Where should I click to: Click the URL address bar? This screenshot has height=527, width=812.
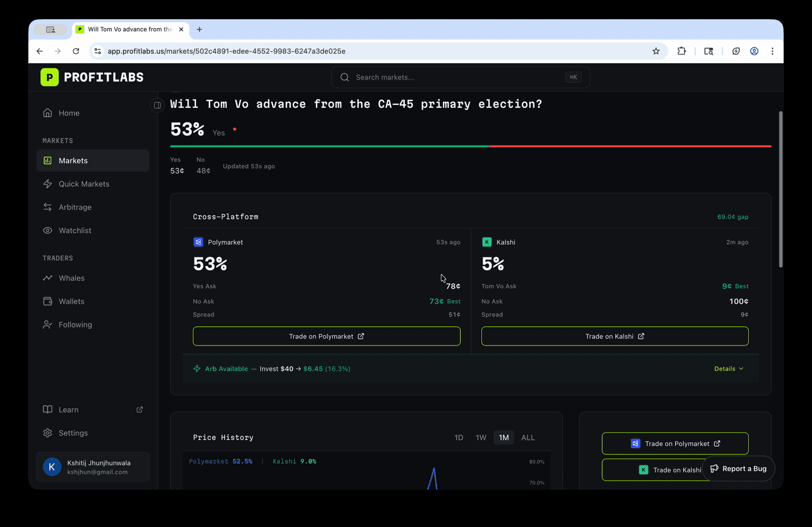(x=377, y=51)
